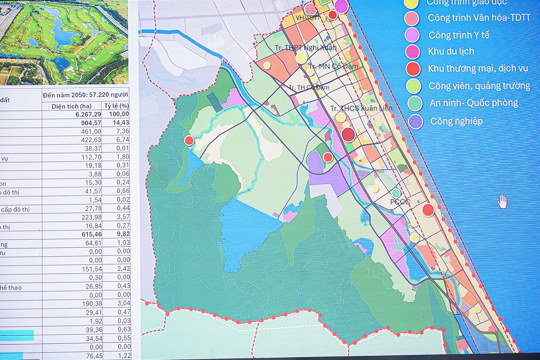Image resolution: width=540 pixels, height=360 pixels.
Task: Click the red marker on the coastal road near PCCC
Action: coord(428,209)
